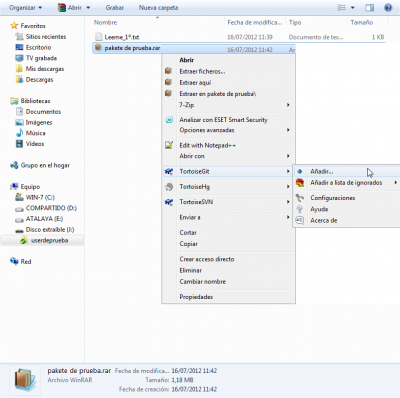Screen dimensions: 400x398
Task: Click the Red network icon
Action: point(14,261)
